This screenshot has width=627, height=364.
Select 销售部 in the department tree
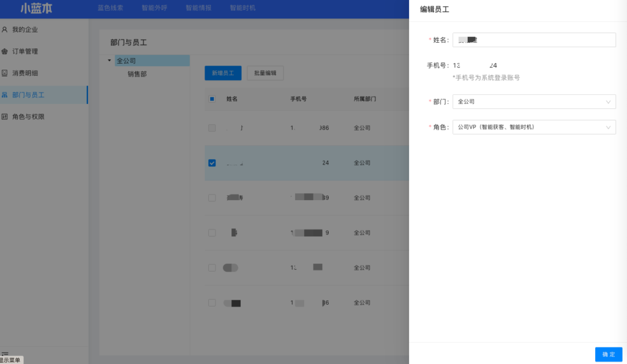pyautogui.click(x=137, y=74)
